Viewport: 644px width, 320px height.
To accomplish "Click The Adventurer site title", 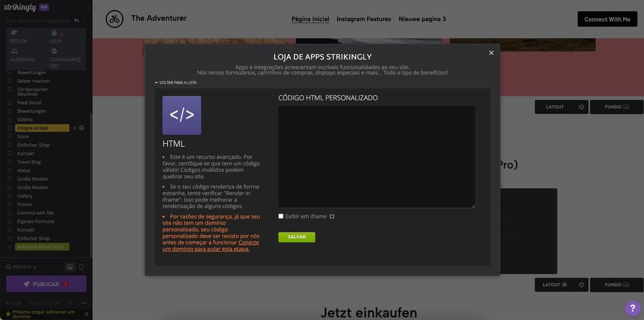I will click(x=159, y=18).
